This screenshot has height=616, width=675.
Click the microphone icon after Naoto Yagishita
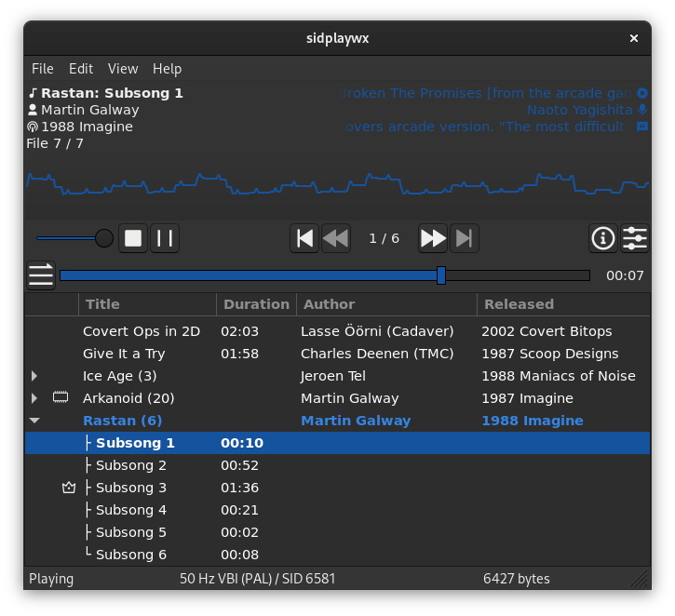click(x=642, y=110)
